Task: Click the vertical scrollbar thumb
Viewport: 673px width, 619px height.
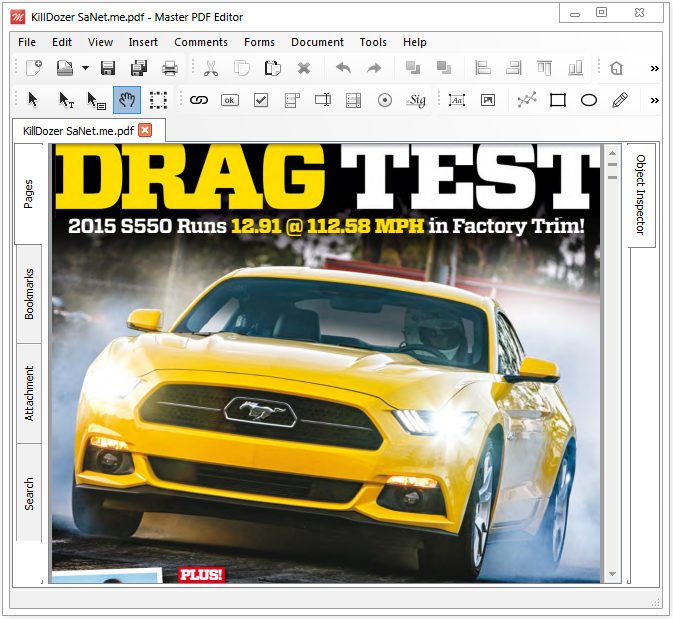Action: (612, 171)
